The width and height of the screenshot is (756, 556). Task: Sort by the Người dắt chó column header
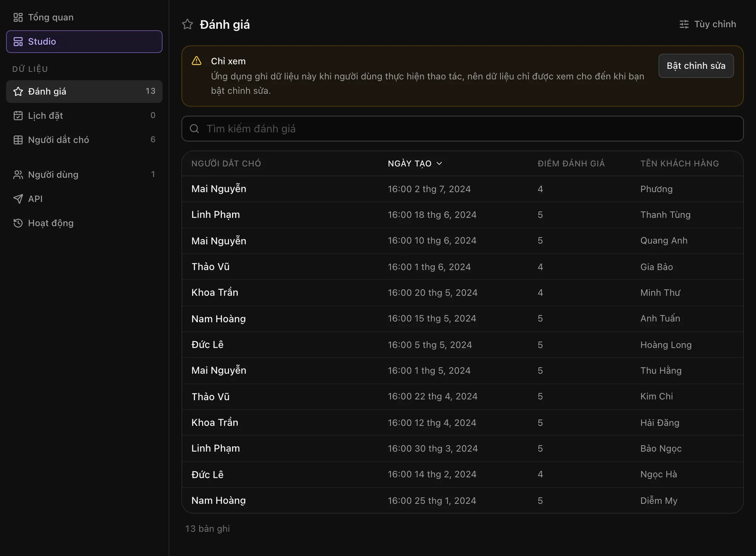click(x=226, y=163)
